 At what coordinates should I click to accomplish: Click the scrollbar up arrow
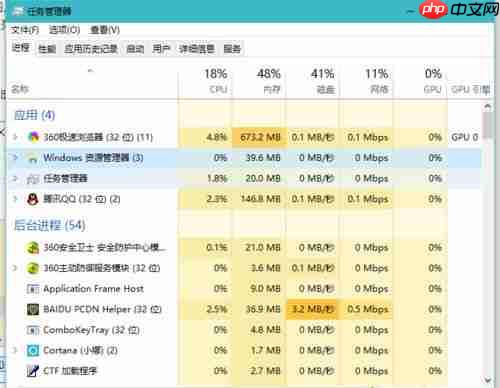(x=488, y=107)
